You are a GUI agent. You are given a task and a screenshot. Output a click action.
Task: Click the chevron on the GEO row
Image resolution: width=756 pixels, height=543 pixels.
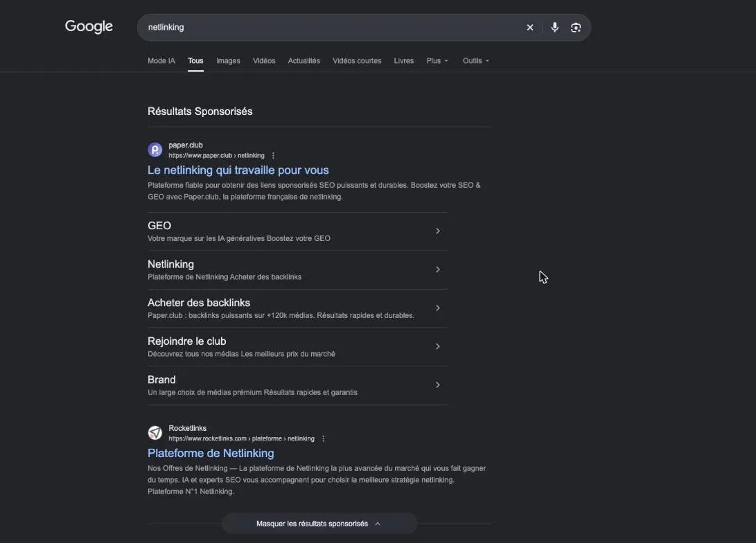coord(438,231)
